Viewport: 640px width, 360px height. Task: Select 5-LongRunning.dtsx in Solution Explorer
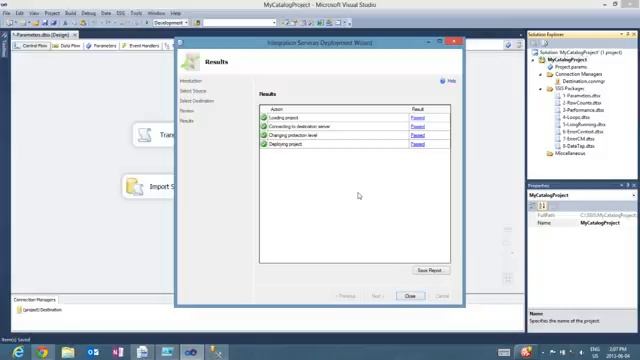(584, 124)
